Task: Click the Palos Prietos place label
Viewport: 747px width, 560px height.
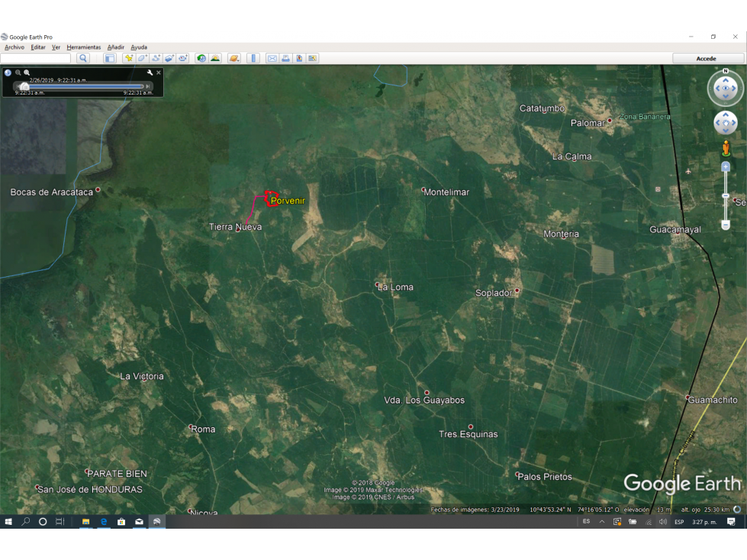Action: click(x=545, y=477)
